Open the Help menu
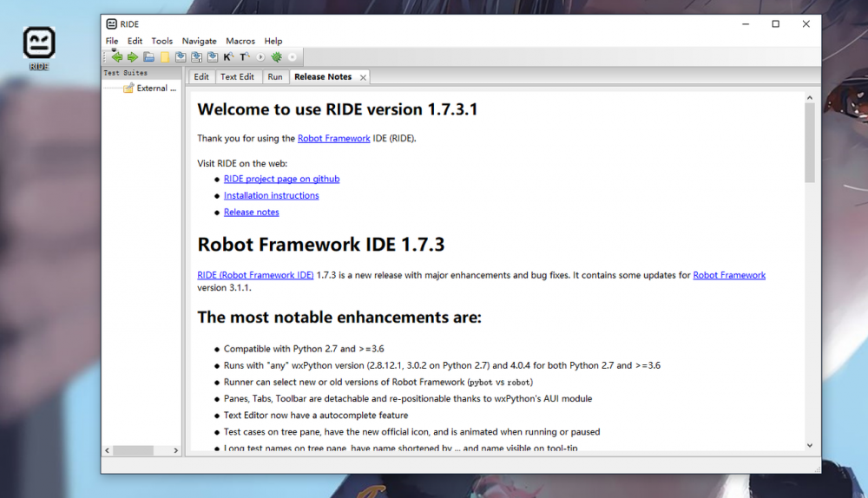The height and width of the screenshot is (498, 868). click(x=273, y=41)
